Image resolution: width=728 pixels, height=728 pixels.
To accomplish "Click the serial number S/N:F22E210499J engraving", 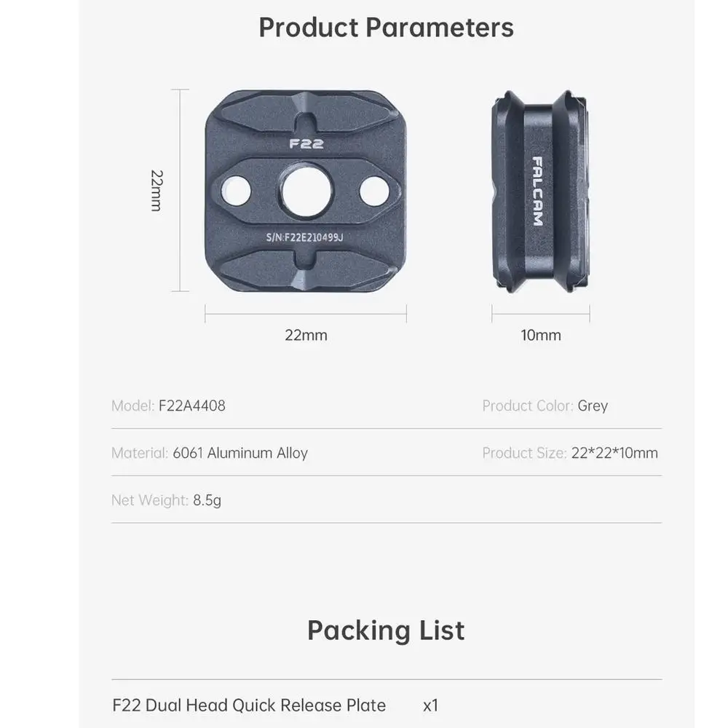I will click(306, 237).
